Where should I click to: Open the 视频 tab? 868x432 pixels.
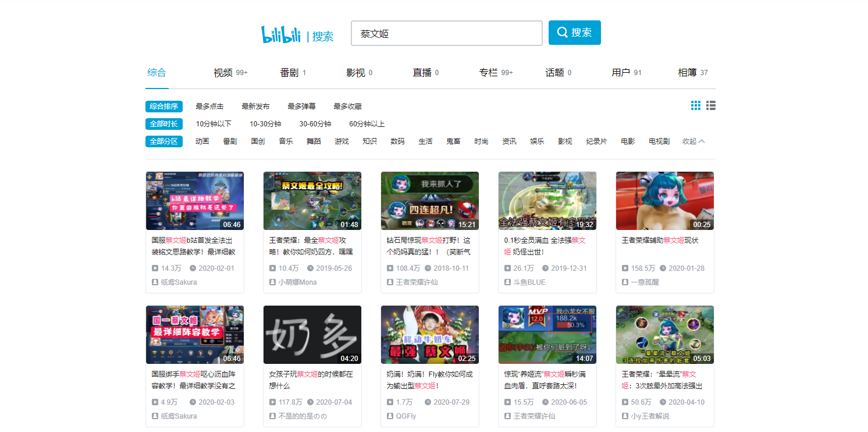coord(230,73)
